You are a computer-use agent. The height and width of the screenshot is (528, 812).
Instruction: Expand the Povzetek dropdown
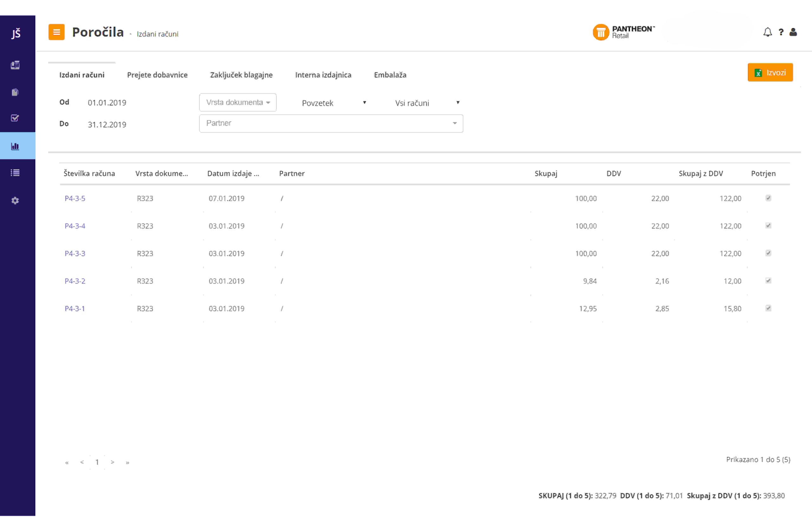coord(333,103)
